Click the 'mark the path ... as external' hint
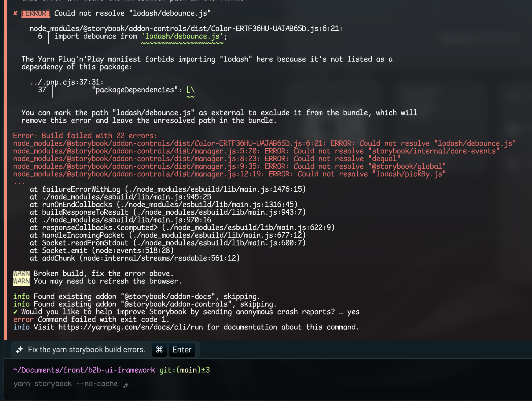Screen dimensions: 532x401 [219, 117]
